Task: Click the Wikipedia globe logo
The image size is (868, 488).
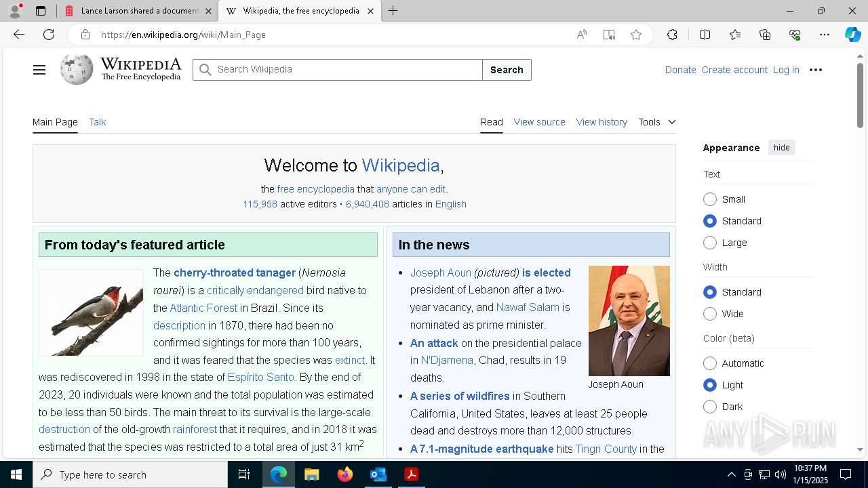Action: click(x=77, y=69)
